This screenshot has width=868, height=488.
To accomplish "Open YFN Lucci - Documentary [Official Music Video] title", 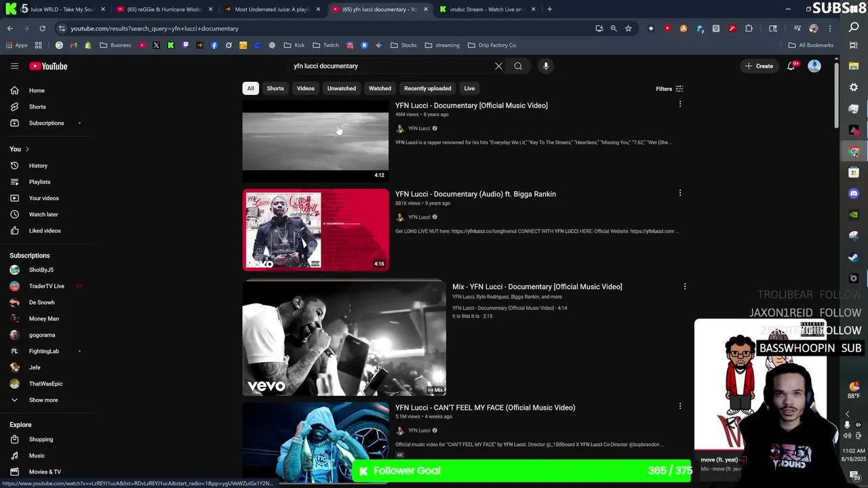I will click(471, 106).
